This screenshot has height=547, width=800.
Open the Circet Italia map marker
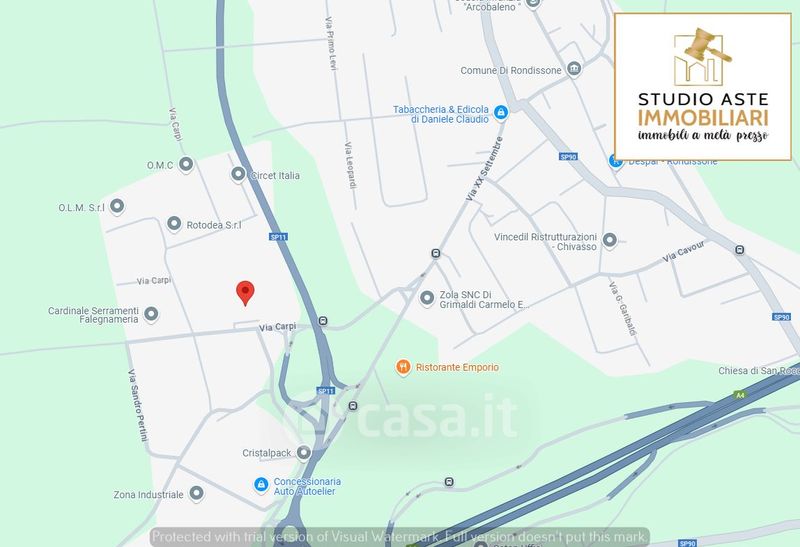pyautogui.click(x=238, y=175)
